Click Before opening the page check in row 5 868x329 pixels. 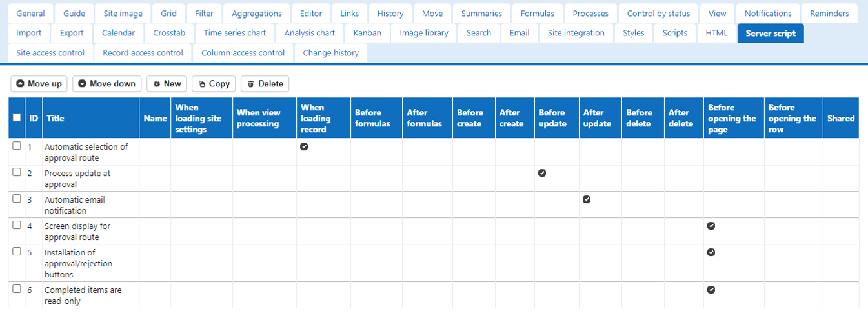click(711, 252)
